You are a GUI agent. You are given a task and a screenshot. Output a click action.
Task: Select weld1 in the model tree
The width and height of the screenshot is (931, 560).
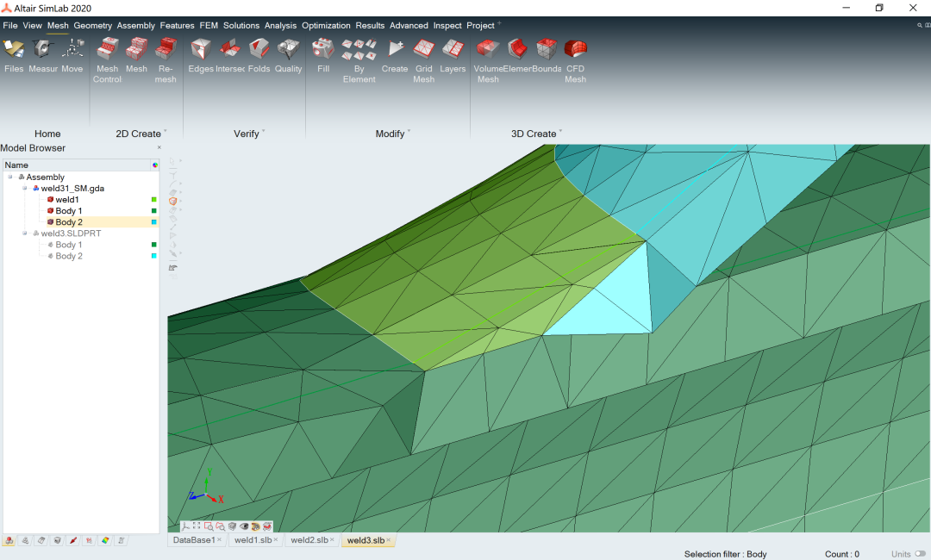tap(66, 199)
